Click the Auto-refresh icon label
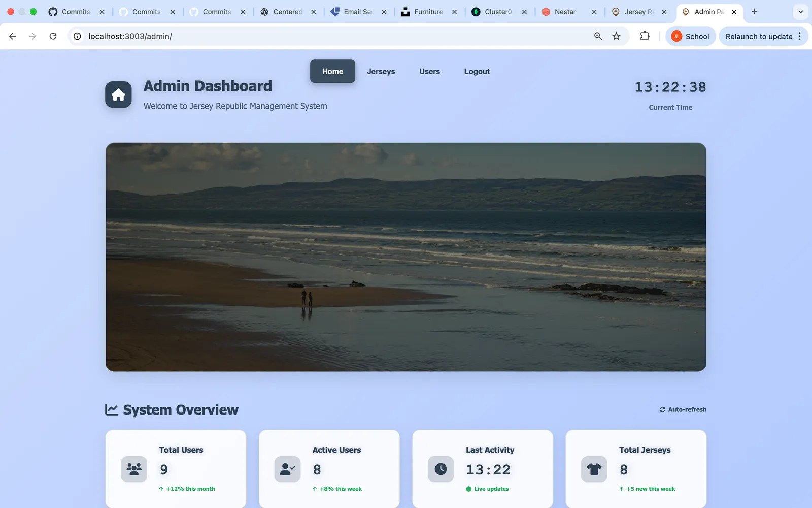812x508 pixels. [683, 409]
